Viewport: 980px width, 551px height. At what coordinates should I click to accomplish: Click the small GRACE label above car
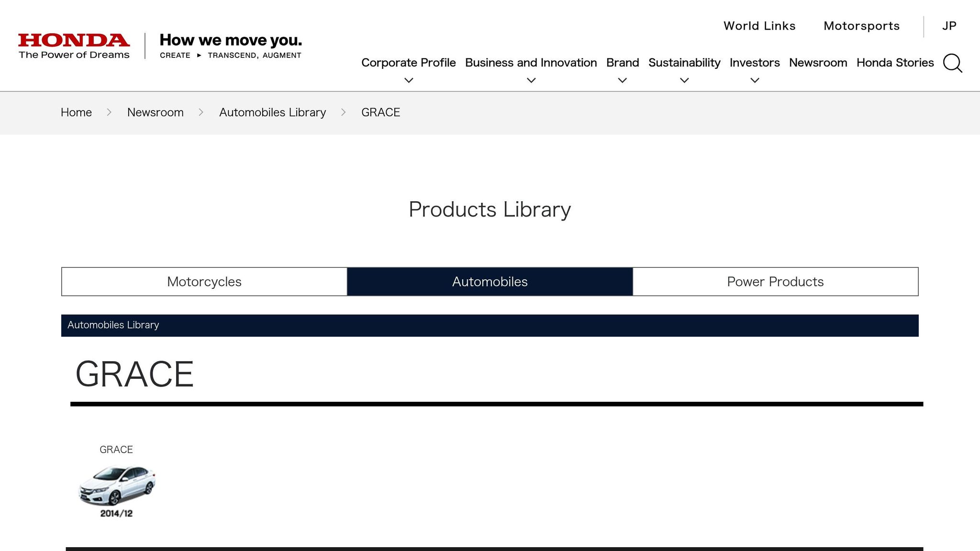pos(116,450)
